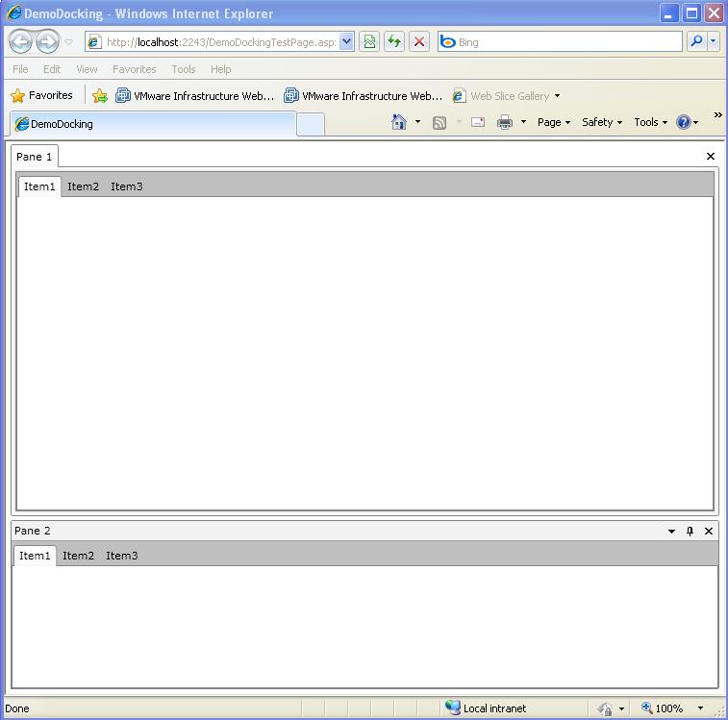The width and height of the screenshot is (728, 720).
Task: Open the Favorites menu in menu bar
Action: click(x=135, y=69)
